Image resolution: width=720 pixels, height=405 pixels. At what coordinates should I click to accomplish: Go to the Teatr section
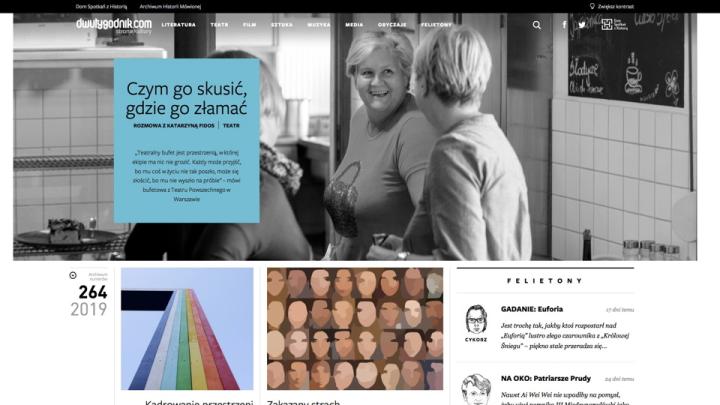pos(220,24)
